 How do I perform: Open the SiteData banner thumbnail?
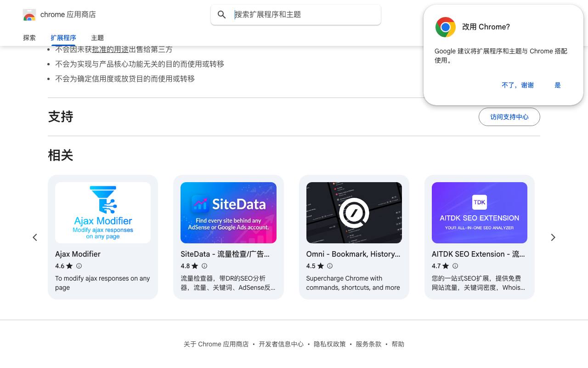click(228, 213)
